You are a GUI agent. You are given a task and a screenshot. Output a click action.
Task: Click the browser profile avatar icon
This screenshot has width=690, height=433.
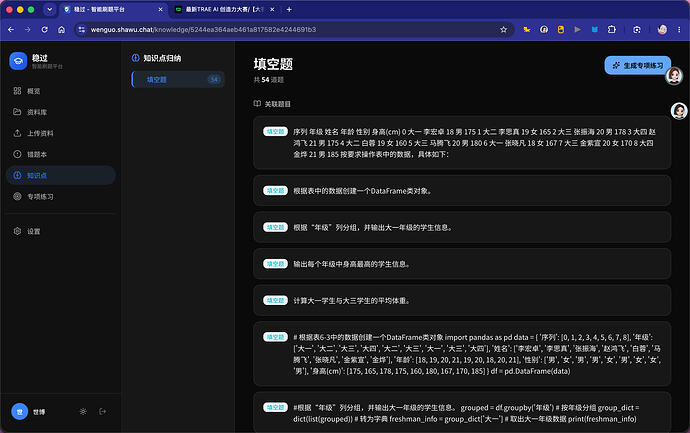662,29
